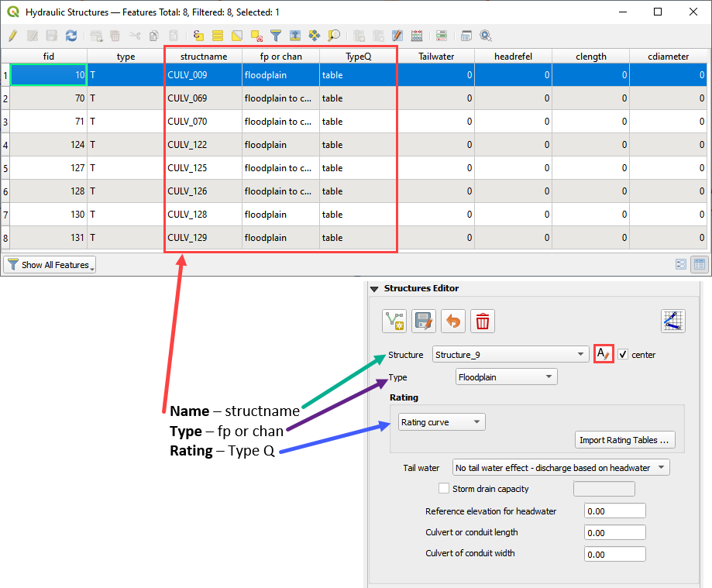The image size is (712, 588).
Task: Open the Show All Features filter menu
Action: coord(50,265)
